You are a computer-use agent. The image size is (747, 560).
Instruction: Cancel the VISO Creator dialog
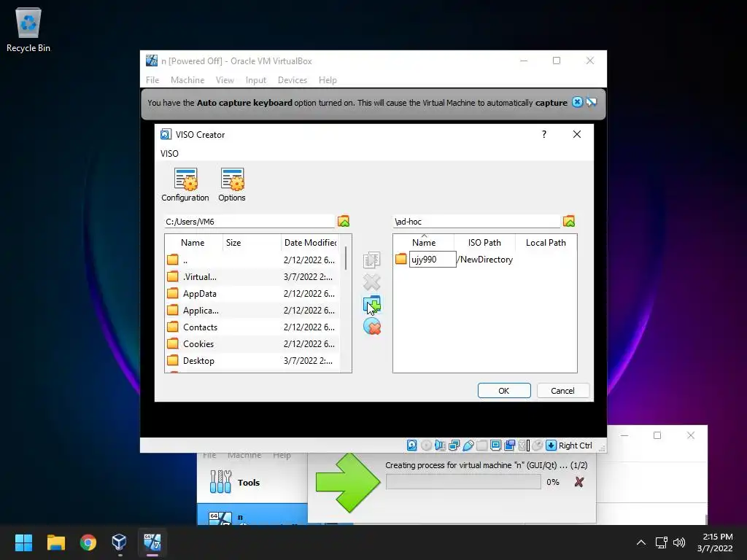click(562, 391)
